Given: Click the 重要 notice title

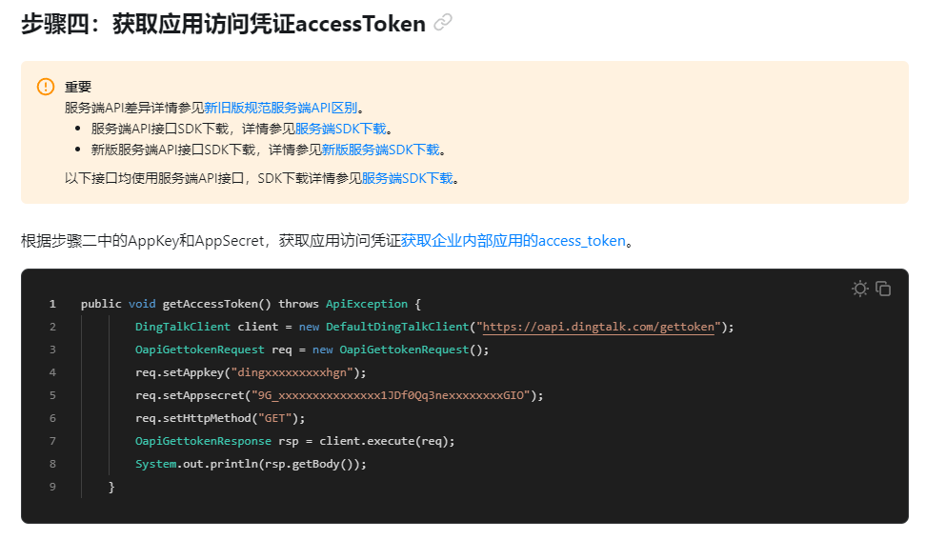Looking at the screenshot, I should click(x=78, y=87).
